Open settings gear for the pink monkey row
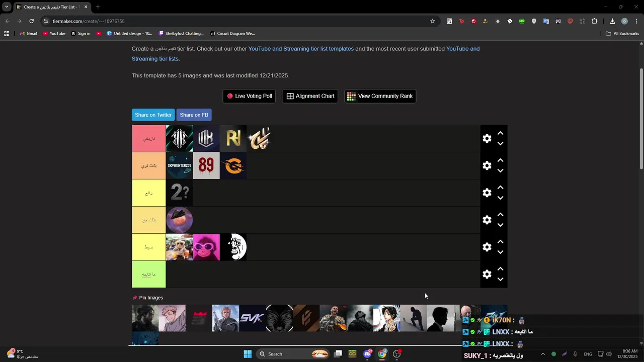 pyautogui.click(x=487, y=247)
